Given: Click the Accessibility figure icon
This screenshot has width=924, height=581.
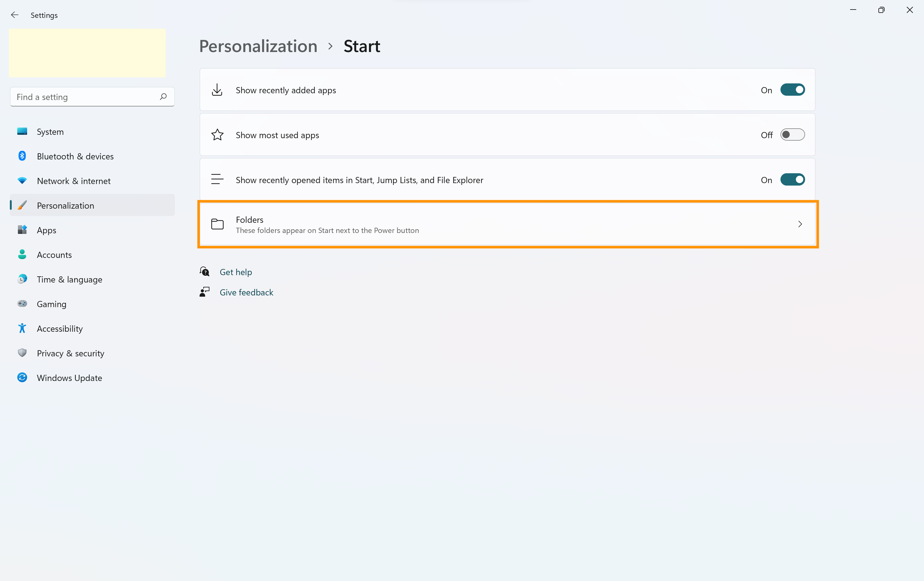Looking at the screenshot, I should pyautogui.click(x=22, y=329).
